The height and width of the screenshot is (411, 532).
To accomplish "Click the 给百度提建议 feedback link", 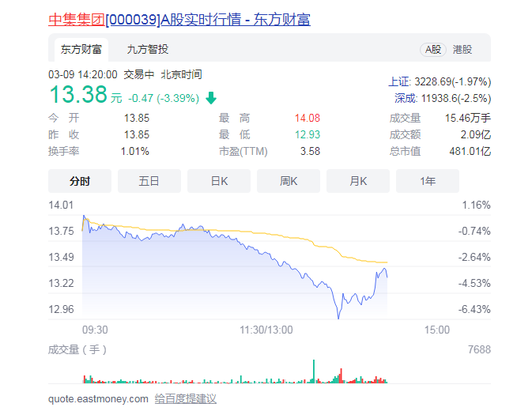I will [186, 399].
